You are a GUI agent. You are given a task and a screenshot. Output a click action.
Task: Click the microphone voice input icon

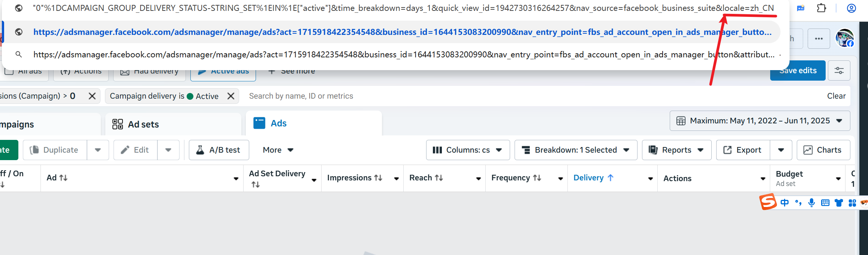coord(811,203)
